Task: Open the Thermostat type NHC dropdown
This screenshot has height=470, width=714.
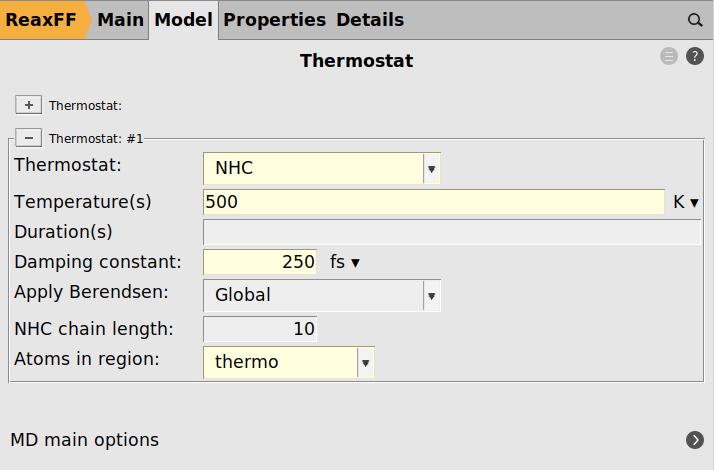Action: point(322,169)
